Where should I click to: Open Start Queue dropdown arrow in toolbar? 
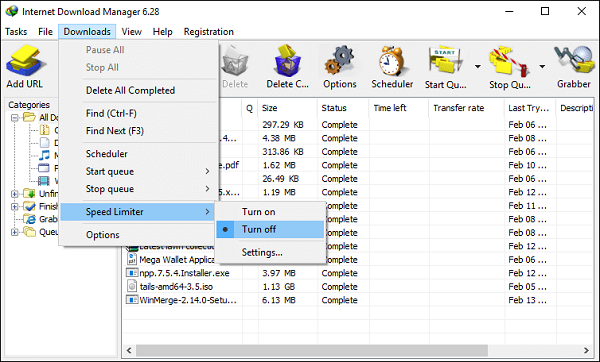pyautogui.click(x=478, y=67)
